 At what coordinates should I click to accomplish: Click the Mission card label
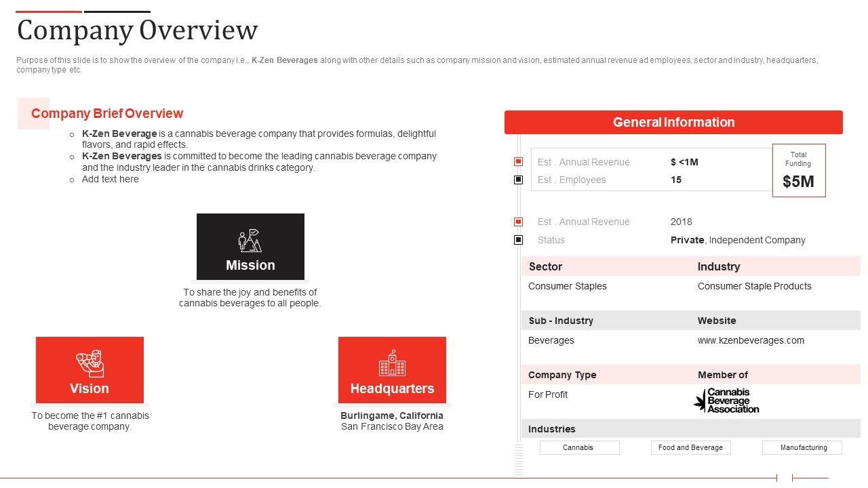click(250, 265)
